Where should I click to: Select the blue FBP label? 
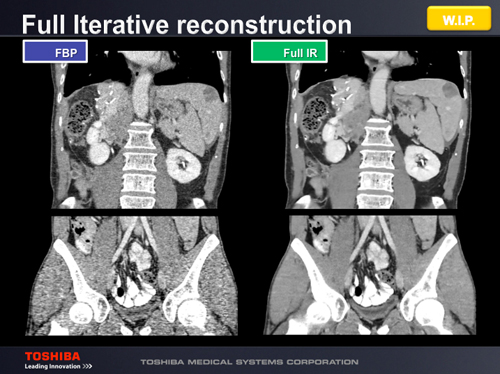tap(55, 51)
